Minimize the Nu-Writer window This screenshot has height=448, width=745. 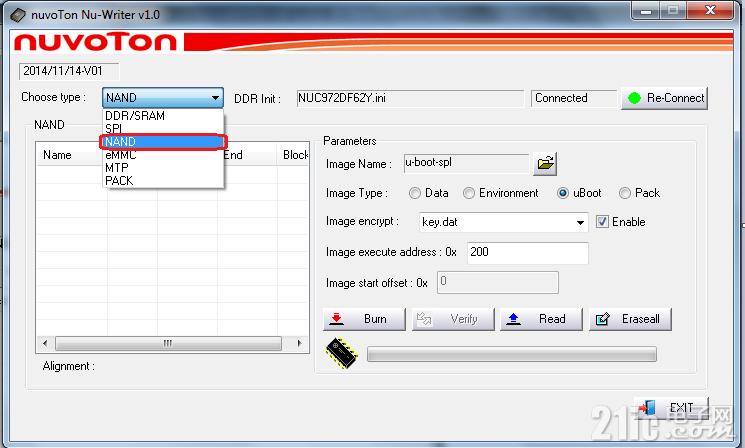coord(645,10)
